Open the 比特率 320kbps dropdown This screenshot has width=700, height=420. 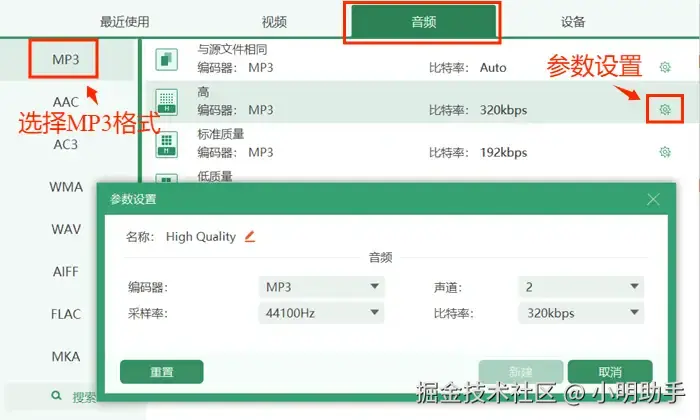[581, 313]
